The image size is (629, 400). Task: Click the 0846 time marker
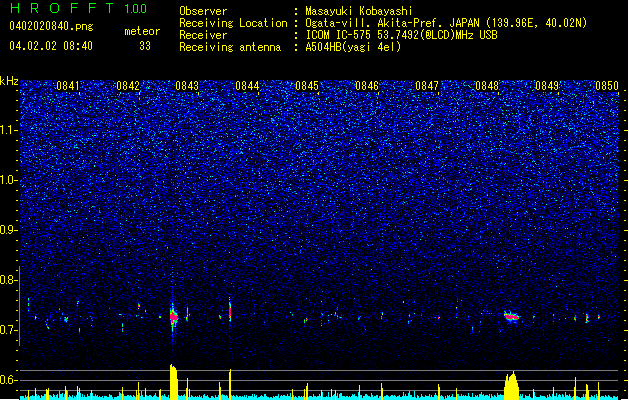(367, 86)
